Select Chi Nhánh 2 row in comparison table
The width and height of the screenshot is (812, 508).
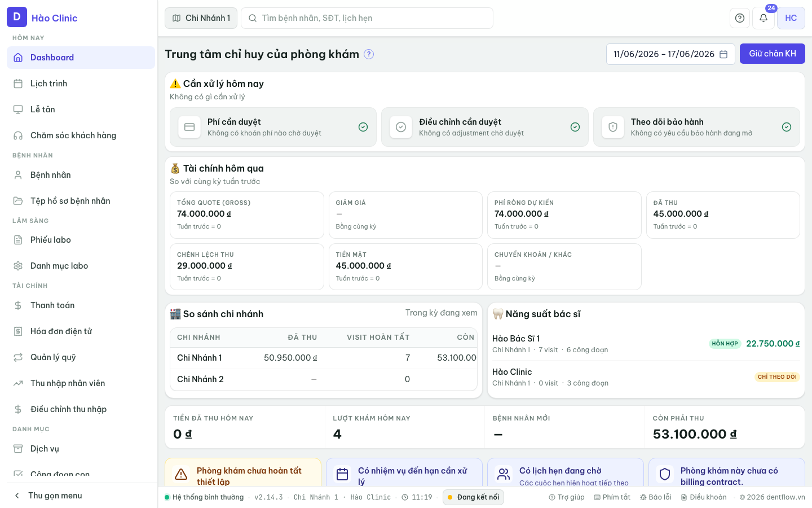coord(324,379)
